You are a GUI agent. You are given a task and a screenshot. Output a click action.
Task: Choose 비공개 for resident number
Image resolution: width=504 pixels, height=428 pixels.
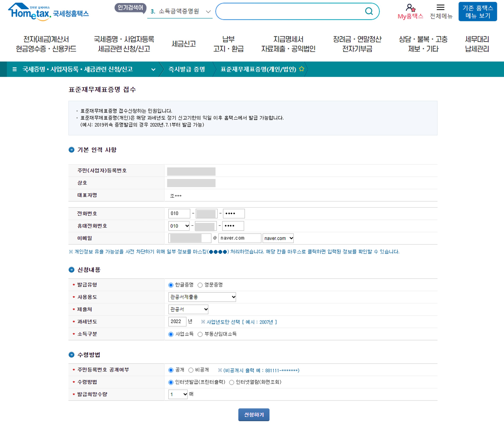point(191,370)
